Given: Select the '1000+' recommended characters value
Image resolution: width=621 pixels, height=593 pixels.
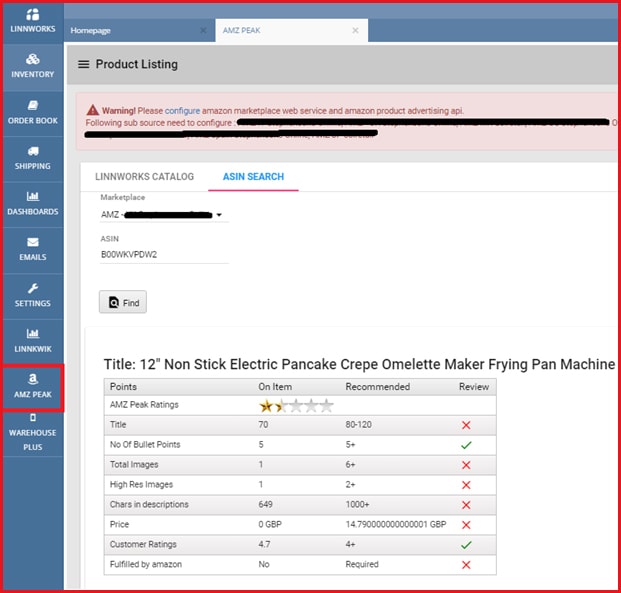Looking at the screenshot, I should coord(357,504).
